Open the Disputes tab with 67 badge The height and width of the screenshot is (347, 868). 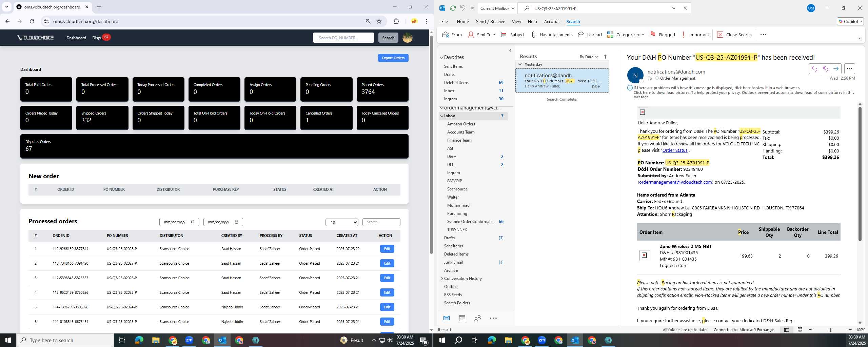[101, 38]
